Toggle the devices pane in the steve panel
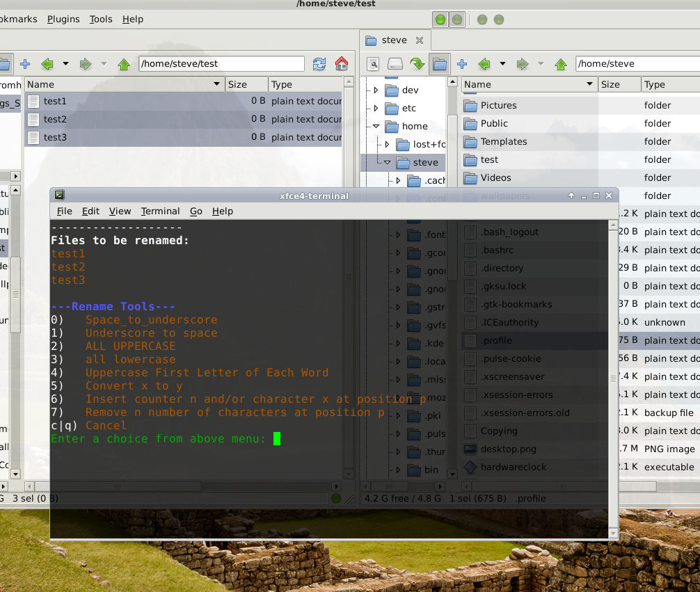Viewport: 700px width, 592px height. click(395, 64)
